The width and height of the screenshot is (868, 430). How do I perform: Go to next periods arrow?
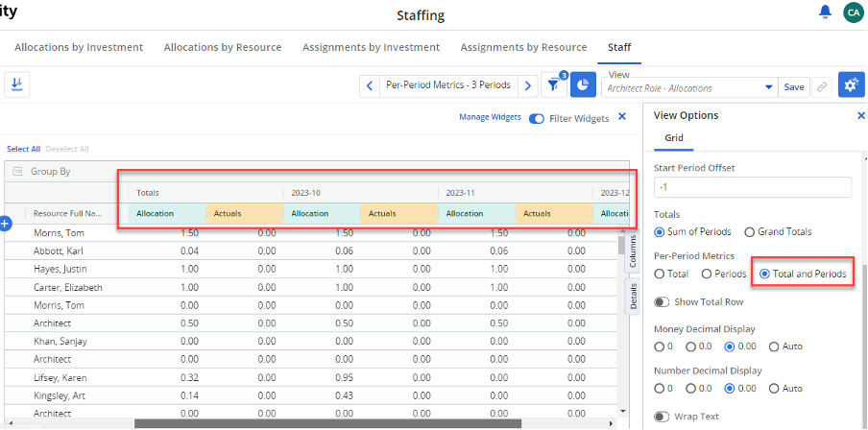[527, 85]
